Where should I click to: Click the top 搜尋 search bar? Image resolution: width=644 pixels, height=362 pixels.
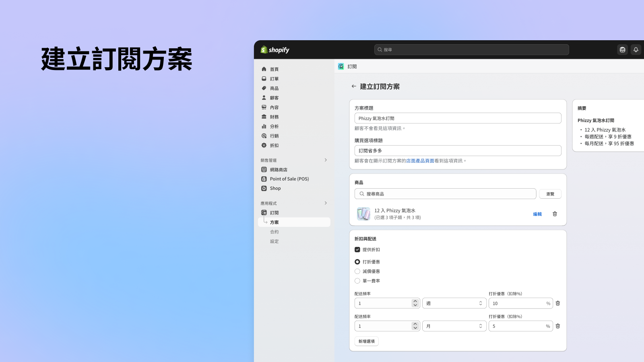[x=471, y=50]
